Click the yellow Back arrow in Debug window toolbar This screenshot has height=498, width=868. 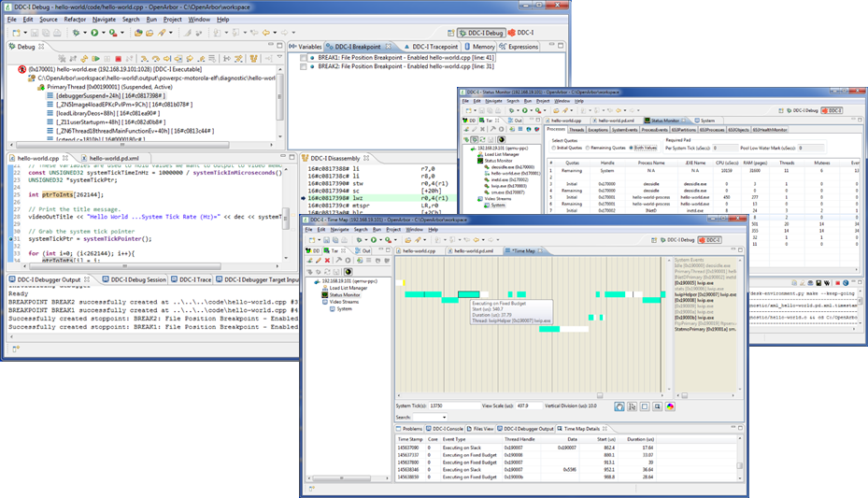tap(266, 33)
